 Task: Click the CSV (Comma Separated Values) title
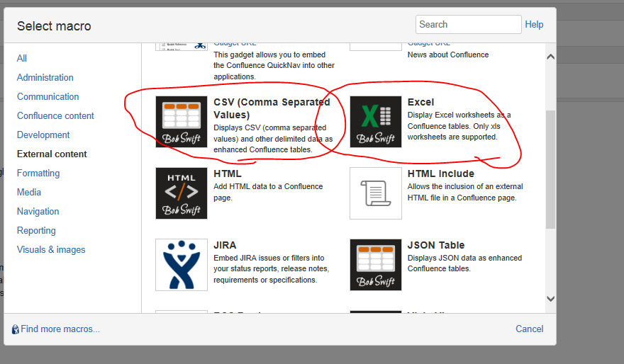[272, 108]
